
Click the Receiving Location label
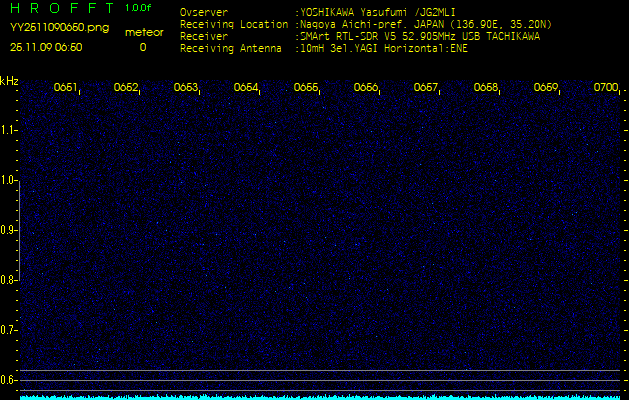tap(234, 24)
